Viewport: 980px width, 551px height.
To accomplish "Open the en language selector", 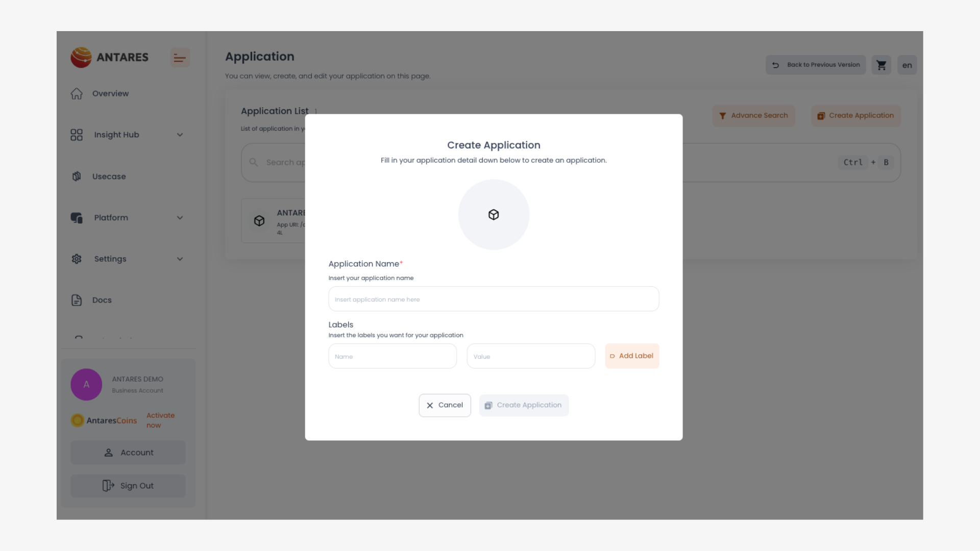I will 907,65.
